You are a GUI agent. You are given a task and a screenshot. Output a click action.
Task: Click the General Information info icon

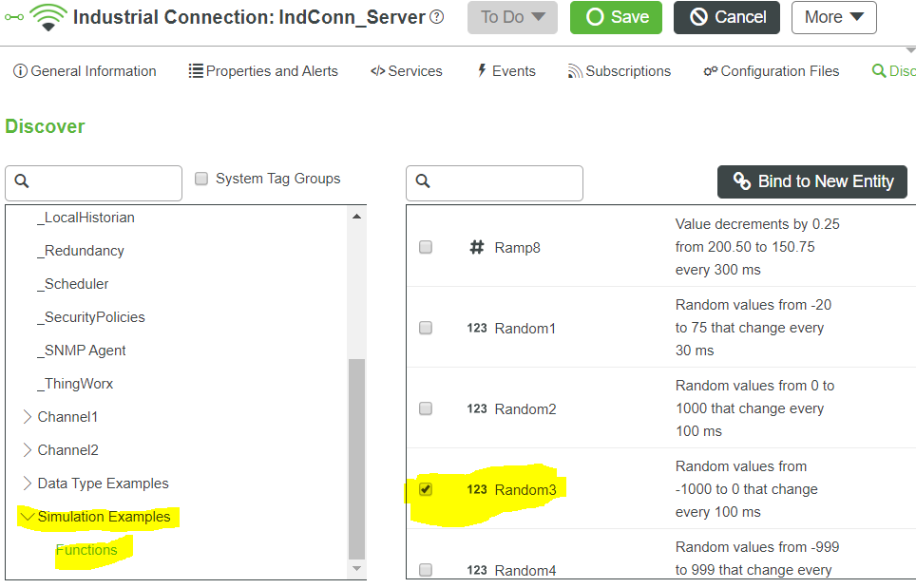click(x=21, y=70)
